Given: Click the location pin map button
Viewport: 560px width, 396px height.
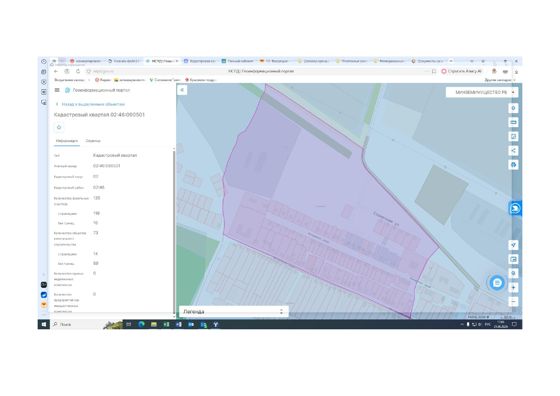Looking at the screenshot, I should pos(513,274).
